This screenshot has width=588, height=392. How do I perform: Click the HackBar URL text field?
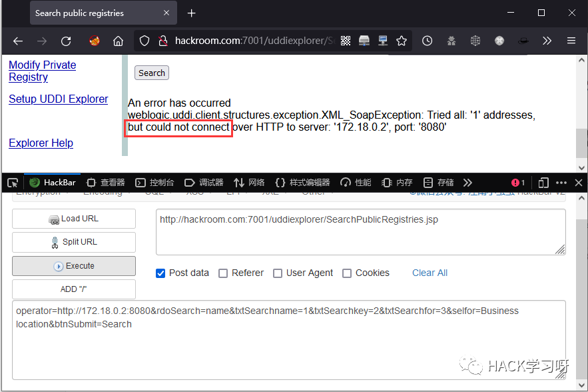point(361,232)
